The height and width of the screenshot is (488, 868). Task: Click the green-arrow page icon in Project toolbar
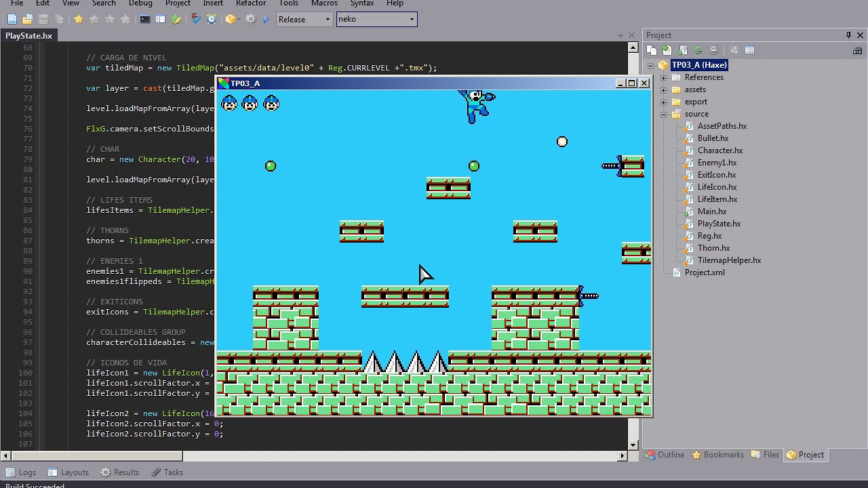(667, 50)
